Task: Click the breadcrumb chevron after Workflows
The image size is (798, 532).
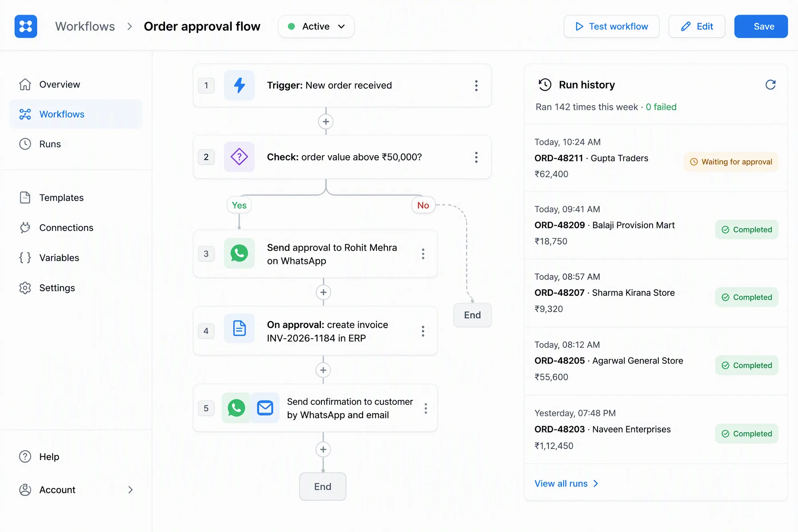Action: coord(129,27)
